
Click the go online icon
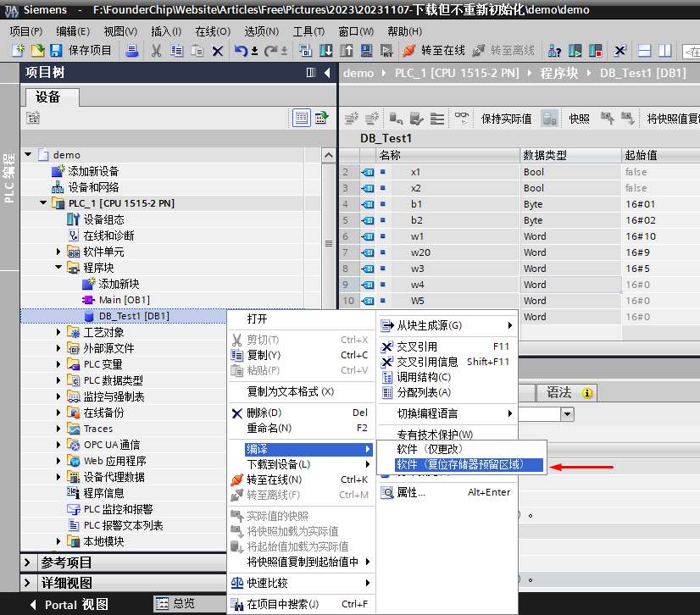point(409,51)
